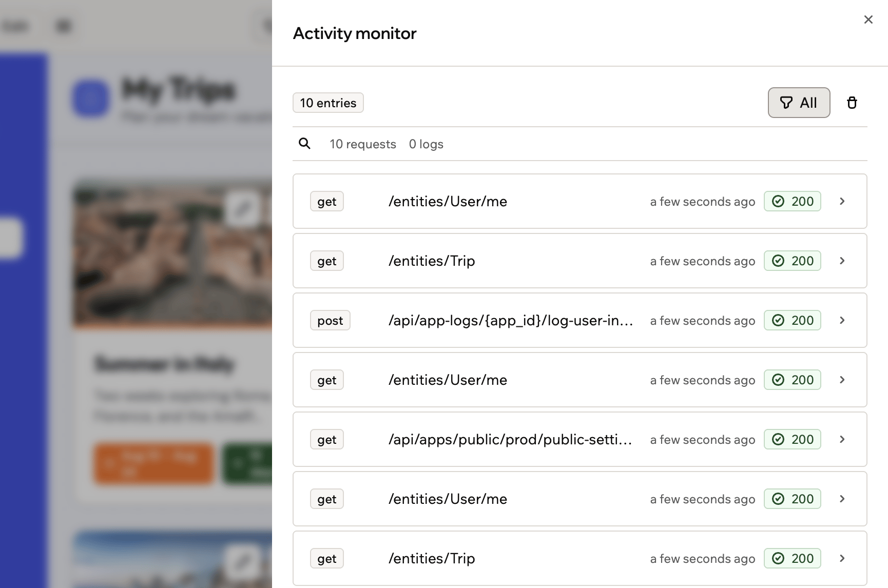Screen dimensions: 888x588
Task: Switch to the 0 logs tab
Action: [x=426, y=144]
